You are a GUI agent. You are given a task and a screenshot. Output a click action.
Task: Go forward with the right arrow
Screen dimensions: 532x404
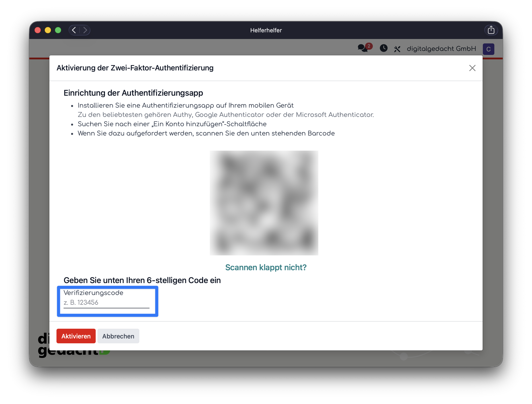point(85,30)
